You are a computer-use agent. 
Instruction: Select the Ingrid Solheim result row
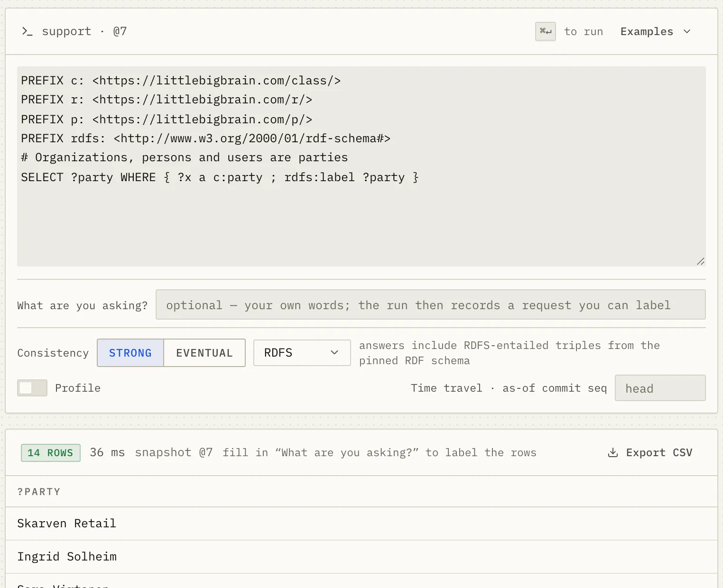point(361,557)
